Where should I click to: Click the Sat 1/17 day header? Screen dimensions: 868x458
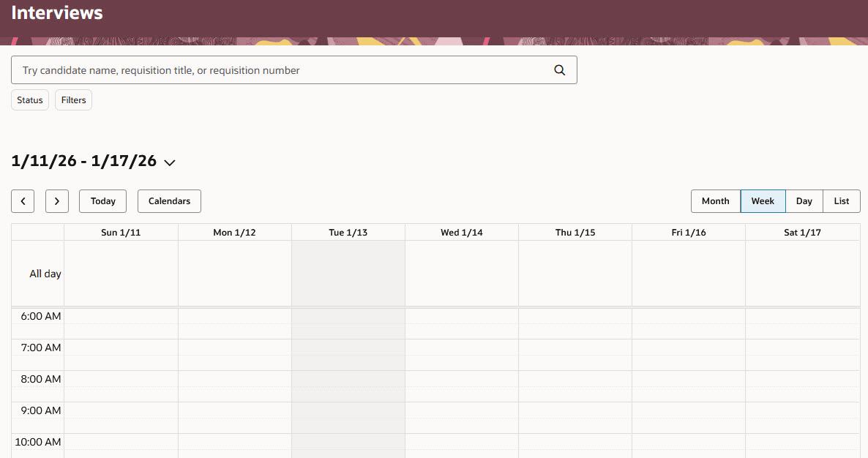802,233
